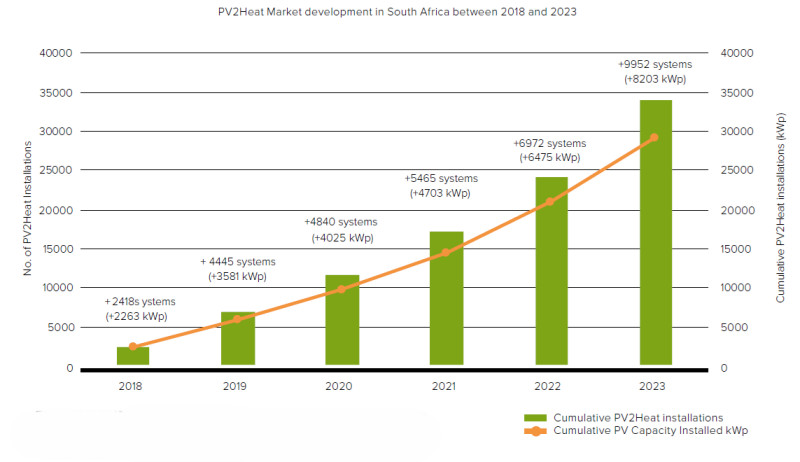
Task: Select the 2018 green bar
Action: [x=133, y=358]
